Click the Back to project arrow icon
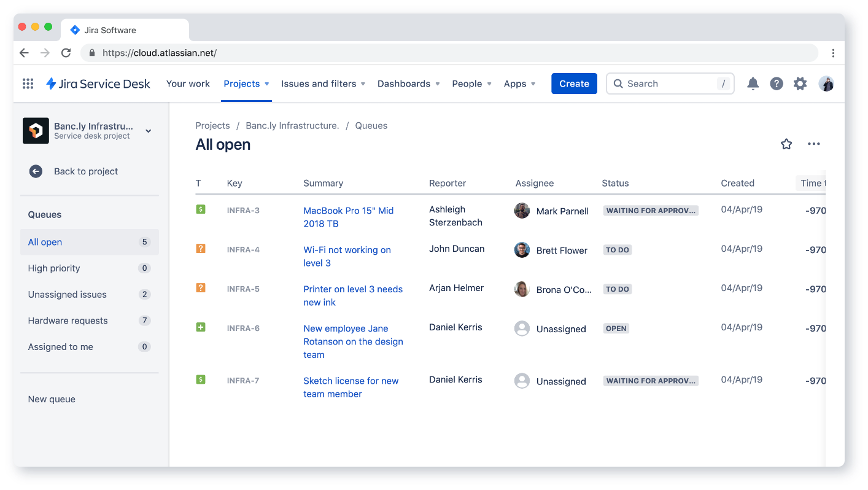The height and width of the screenshot is (490, 868). (36, 171)
